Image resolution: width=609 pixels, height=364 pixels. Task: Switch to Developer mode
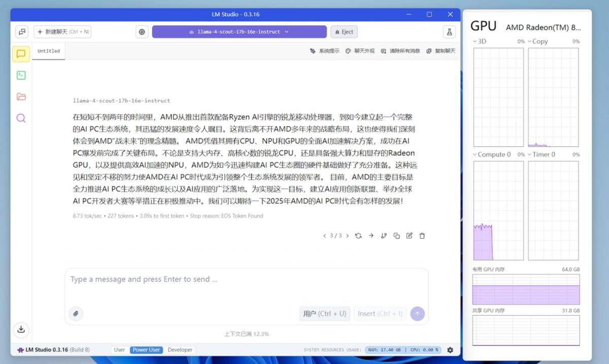(181, 349)
